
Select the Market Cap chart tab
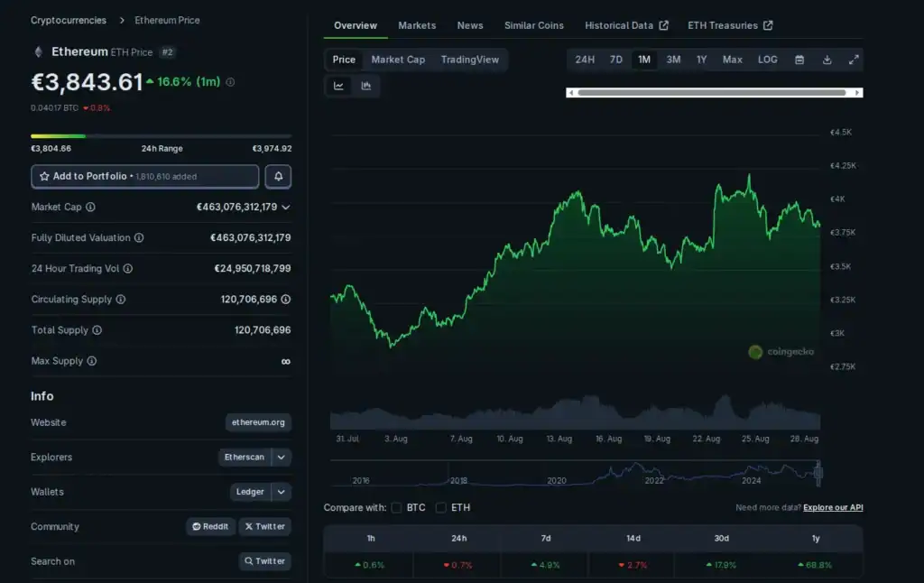[398, 60]
